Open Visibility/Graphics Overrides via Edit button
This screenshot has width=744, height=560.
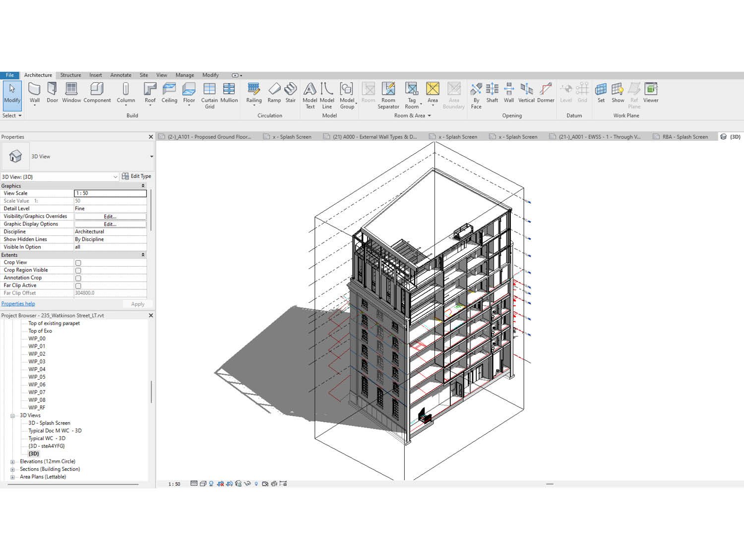[x=110, y=216]
